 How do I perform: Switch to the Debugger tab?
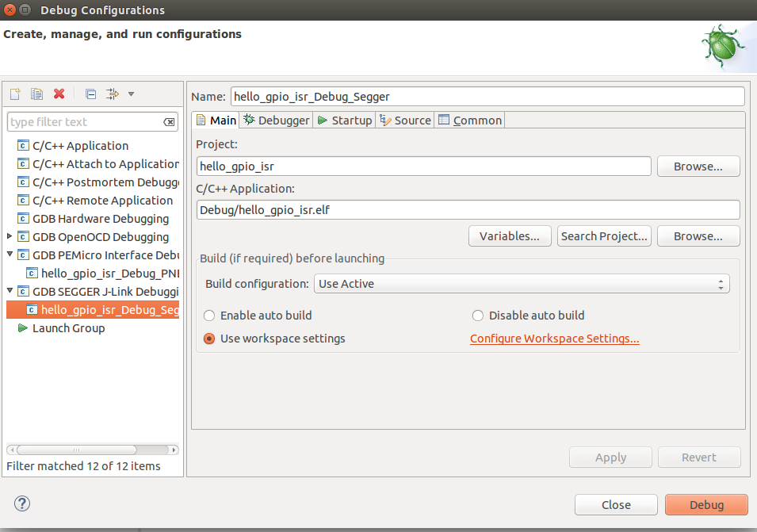pos(277,121)
